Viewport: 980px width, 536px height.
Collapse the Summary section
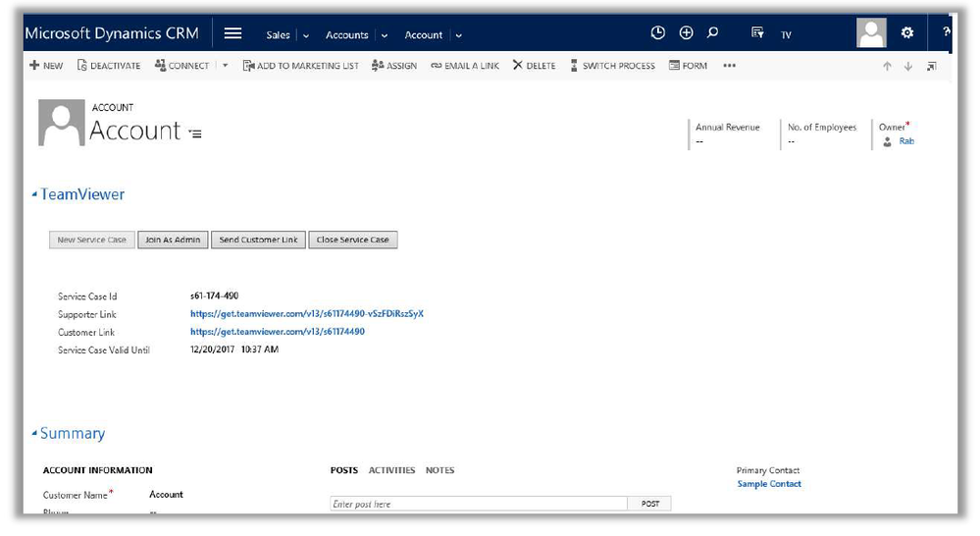pos(34,434)
